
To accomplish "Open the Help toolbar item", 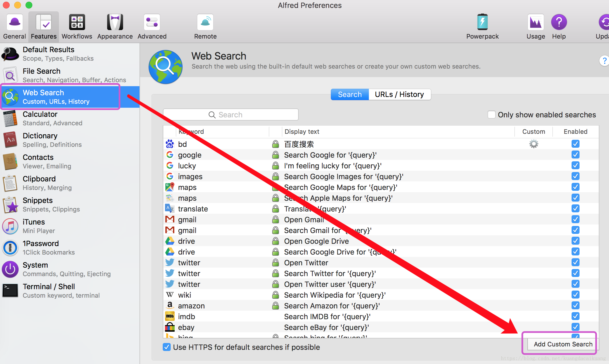I will 559,27.
